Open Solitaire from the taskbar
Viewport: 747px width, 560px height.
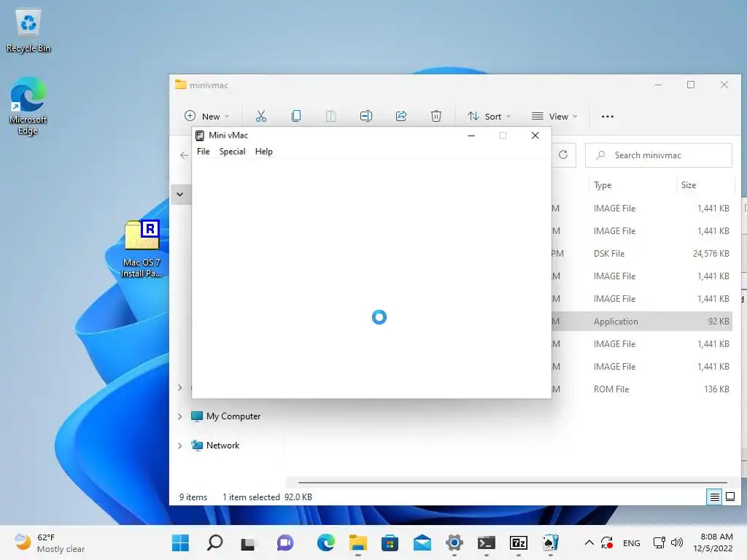[551, 542]
